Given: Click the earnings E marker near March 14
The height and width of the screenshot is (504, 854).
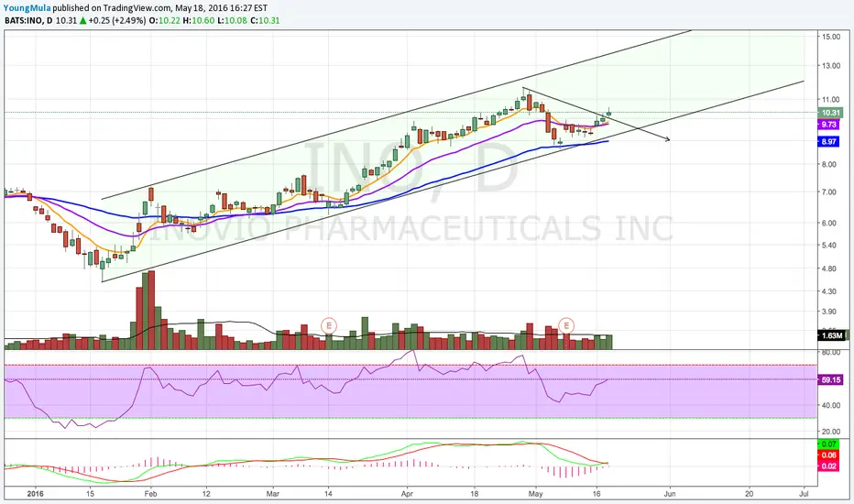Looking at the screenshot, I should pyautogui.click(x=328, y=326).
